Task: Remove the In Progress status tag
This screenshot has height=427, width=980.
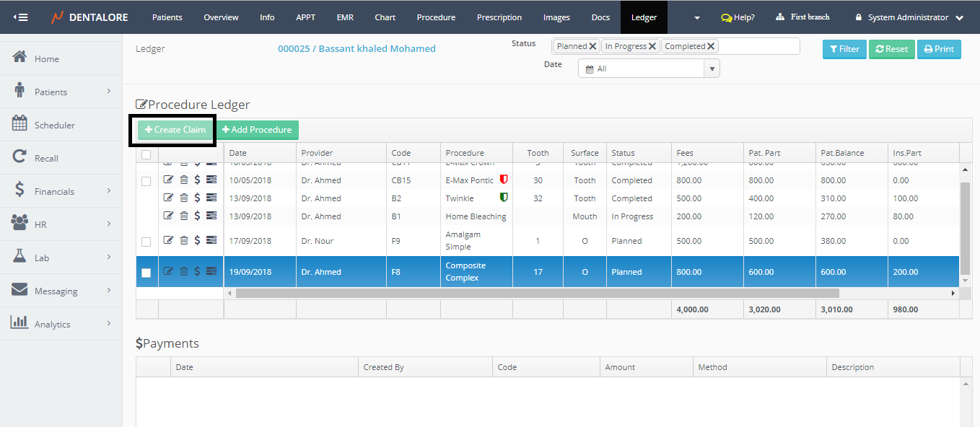Action: (x=652, y=46)
